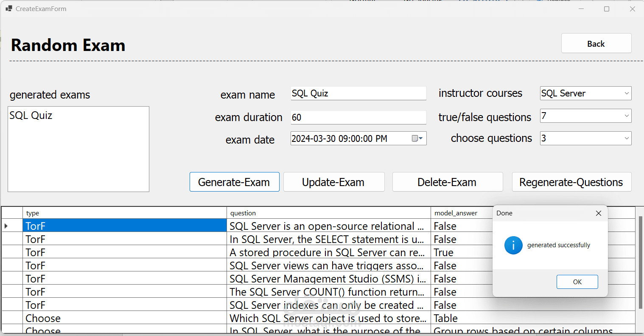Select SQL Quiz in generated exams list
This screenshot has width=644, height=336.
tap(31, 116)
